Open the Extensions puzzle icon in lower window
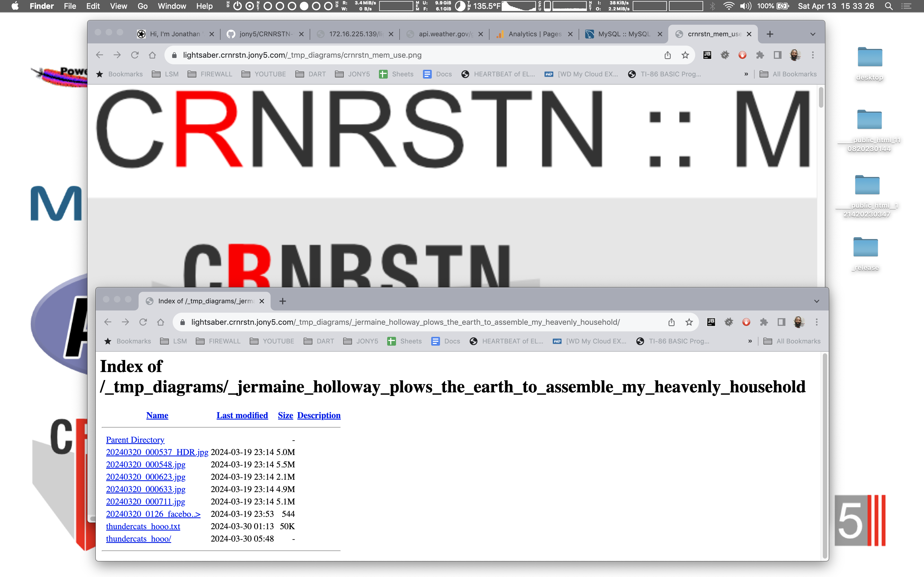The image size is (924, 577). [764, 322]
